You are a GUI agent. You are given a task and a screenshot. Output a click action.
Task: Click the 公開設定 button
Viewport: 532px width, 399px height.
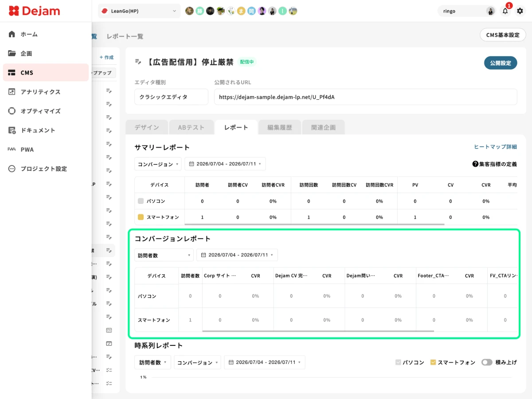pos(501,63)
